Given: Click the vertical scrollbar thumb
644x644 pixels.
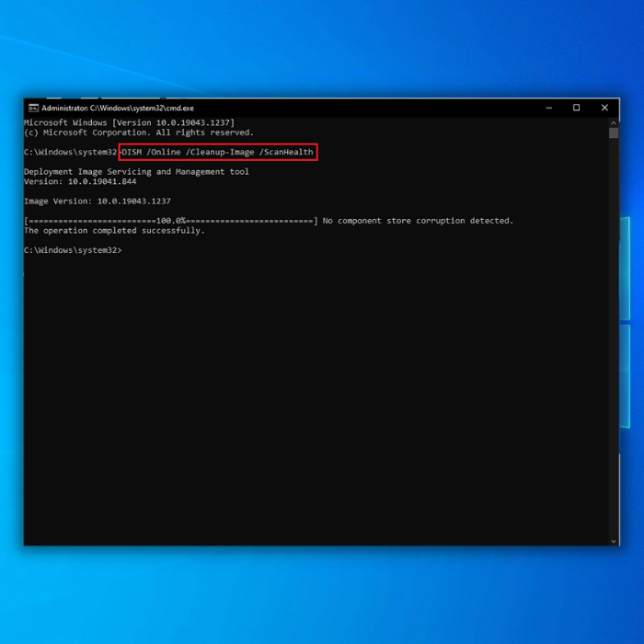Looking at the screenshot, I should (x=614, y=133).
